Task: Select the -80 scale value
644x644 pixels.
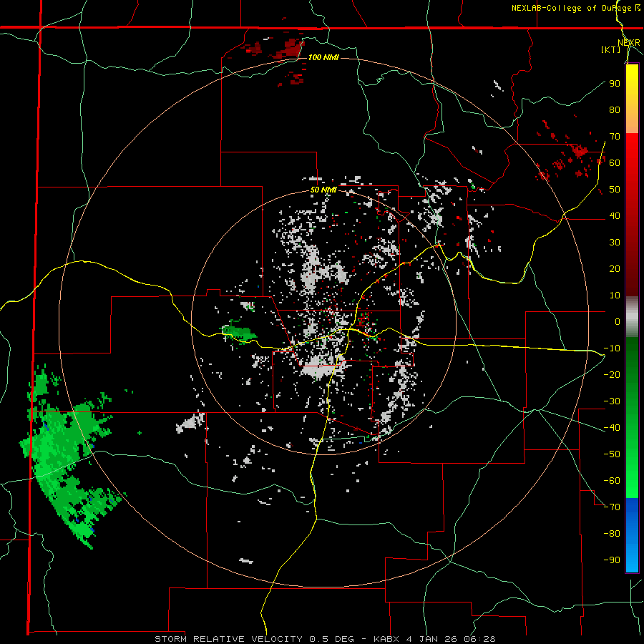Action: 612,534
